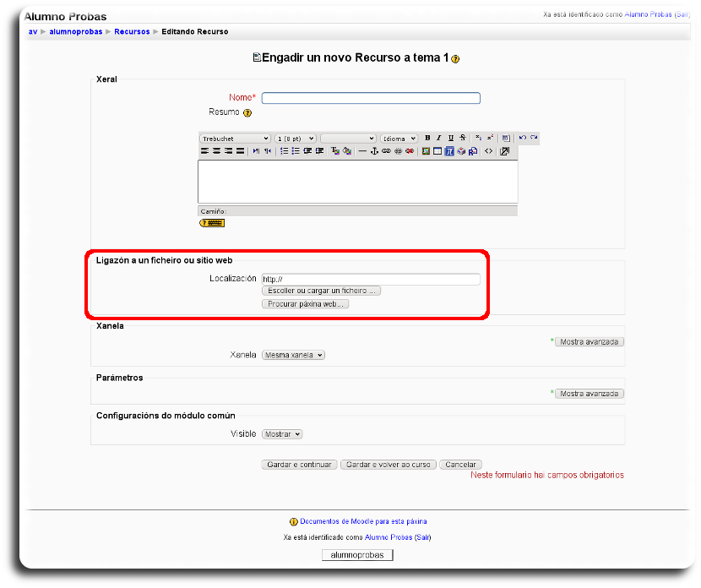This screenshot has height=588, width=701.
Task: Italicize text with the Italic icon
Action: click(438, 138)
